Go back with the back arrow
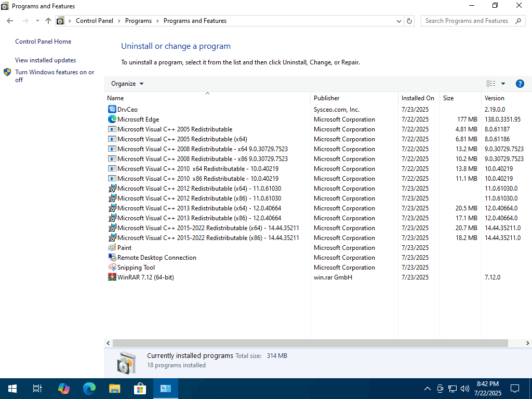This screenshot has width=532, height=399. 10,21
